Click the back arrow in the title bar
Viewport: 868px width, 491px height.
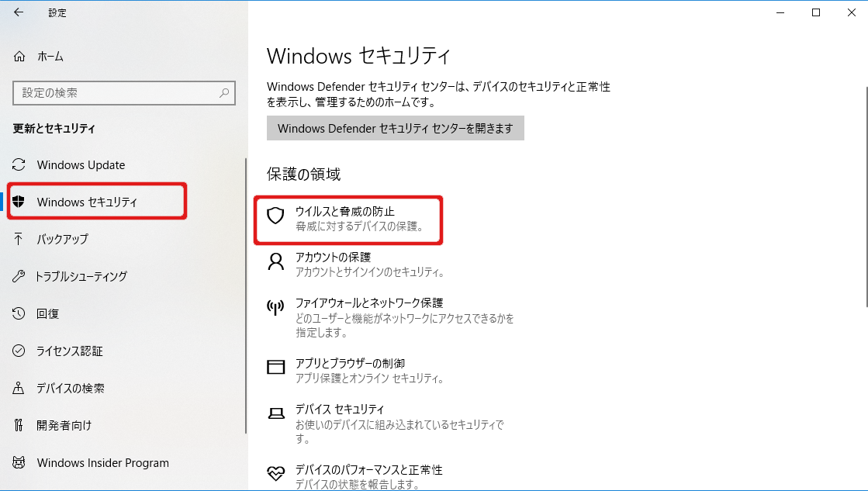[x=19, y=12]
